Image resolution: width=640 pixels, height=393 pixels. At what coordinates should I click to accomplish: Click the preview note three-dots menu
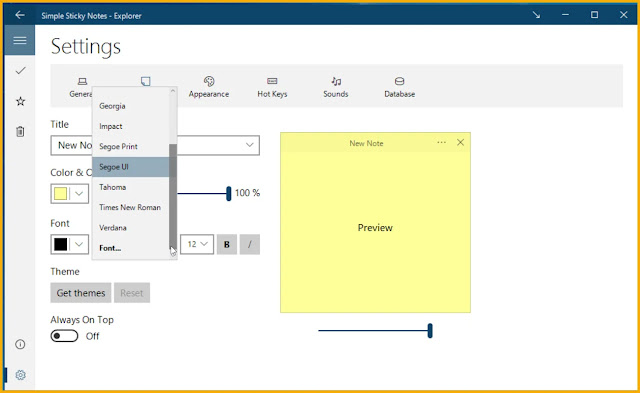click(x=441, y=142)
